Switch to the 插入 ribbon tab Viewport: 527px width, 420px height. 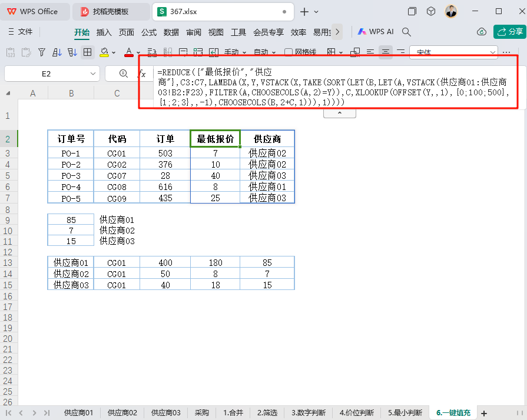[104, 32]
